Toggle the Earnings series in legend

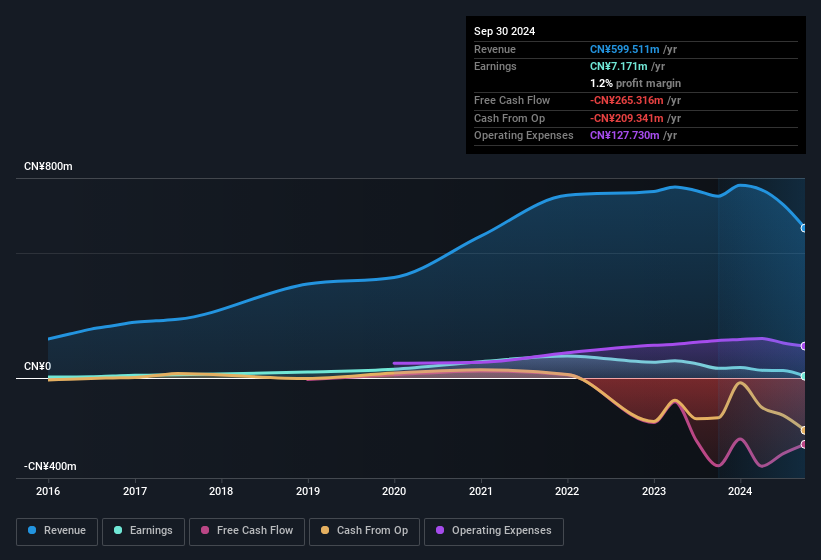[142, 531]
